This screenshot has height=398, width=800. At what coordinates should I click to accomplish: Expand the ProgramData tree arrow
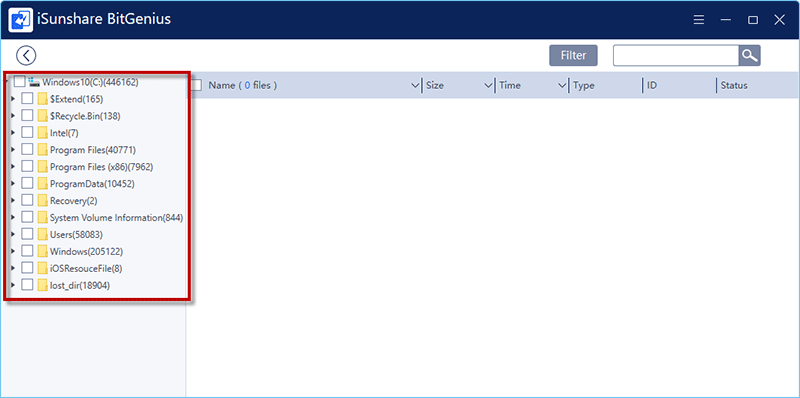coord(13,183)
